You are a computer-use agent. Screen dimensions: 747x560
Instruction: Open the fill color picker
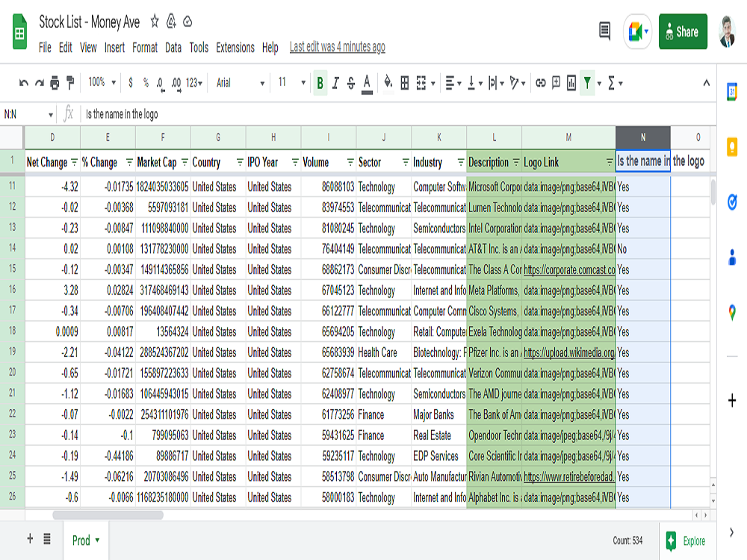coord(388,84)
